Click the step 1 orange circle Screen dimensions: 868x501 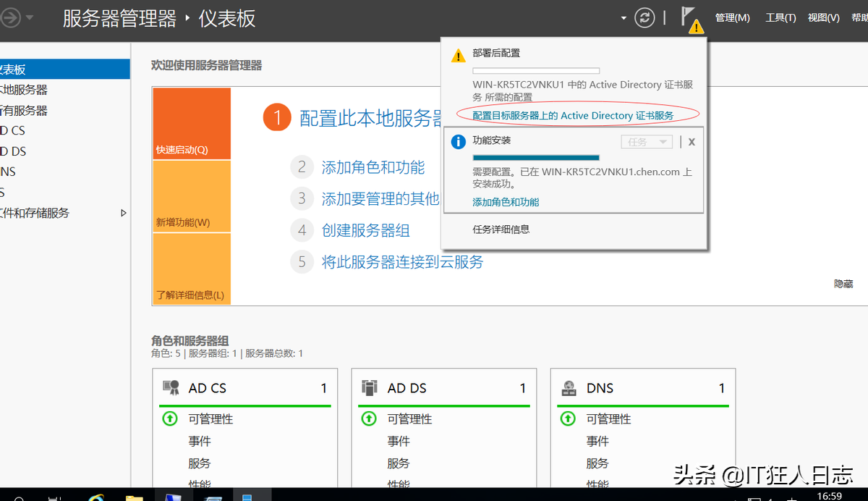point(277,118)
